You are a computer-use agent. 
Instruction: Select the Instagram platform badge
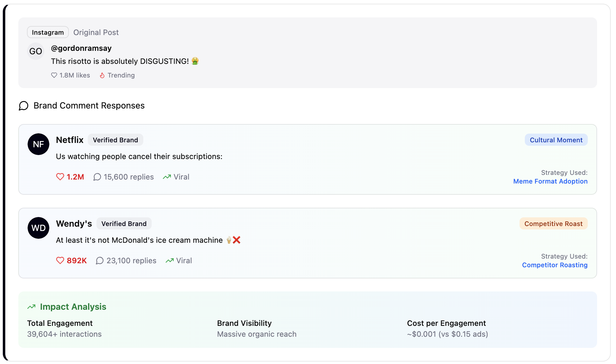point(48,32)
